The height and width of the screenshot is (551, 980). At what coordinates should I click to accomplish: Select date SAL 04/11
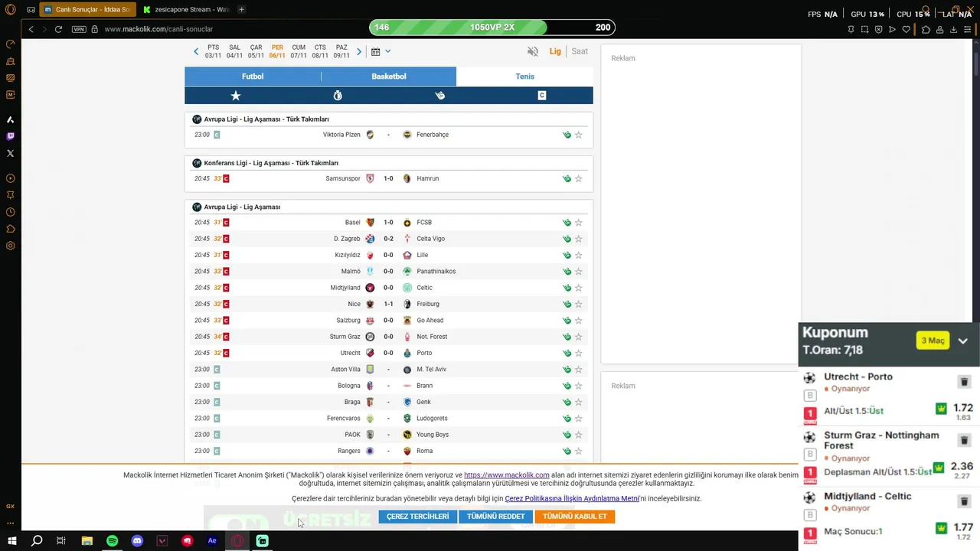(x=234, y=51)
